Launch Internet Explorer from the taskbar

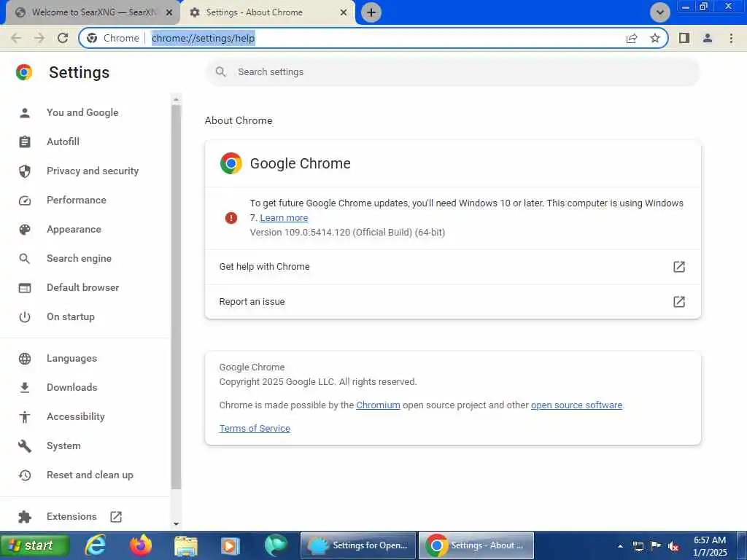pos(96,545)
